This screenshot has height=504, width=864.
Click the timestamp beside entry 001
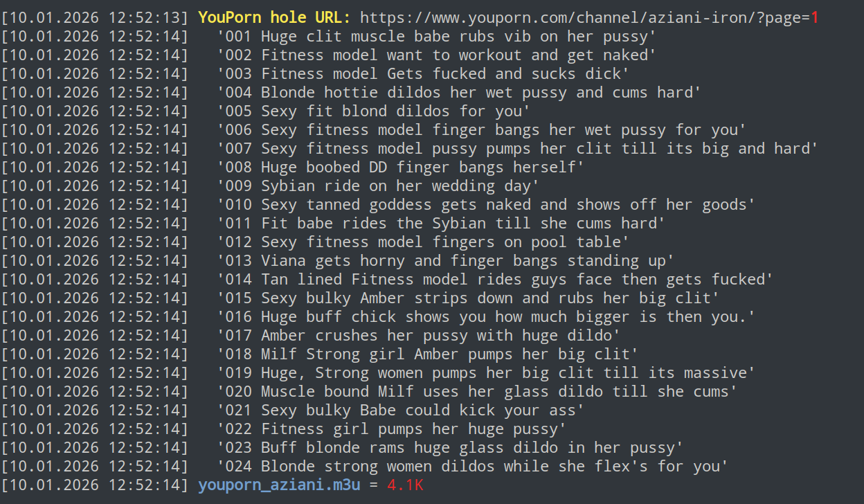pyautogui.click(x=94, y=36)
